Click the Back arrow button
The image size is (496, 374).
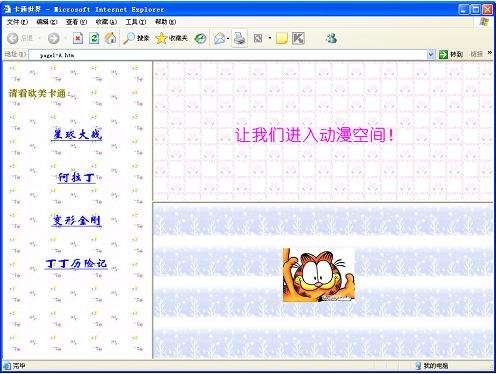(x=13, y=38)
